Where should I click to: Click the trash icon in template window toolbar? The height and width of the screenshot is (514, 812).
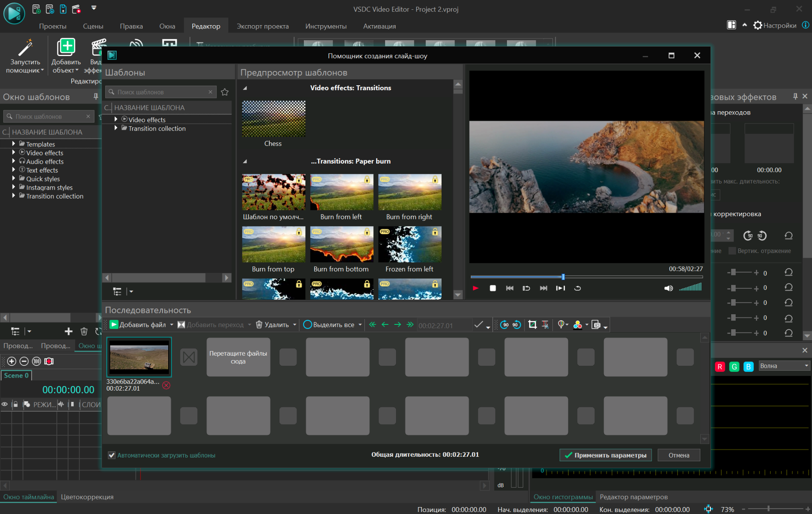(84, 332)
